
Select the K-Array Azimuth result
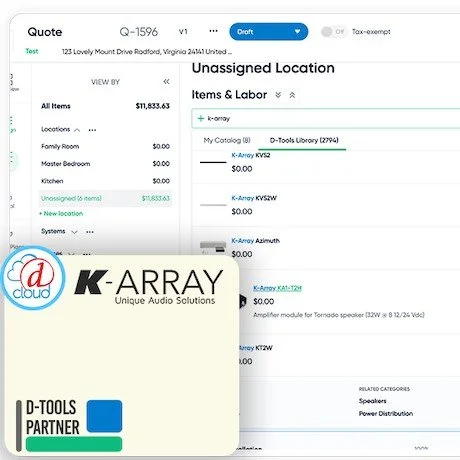click(255, 241)
